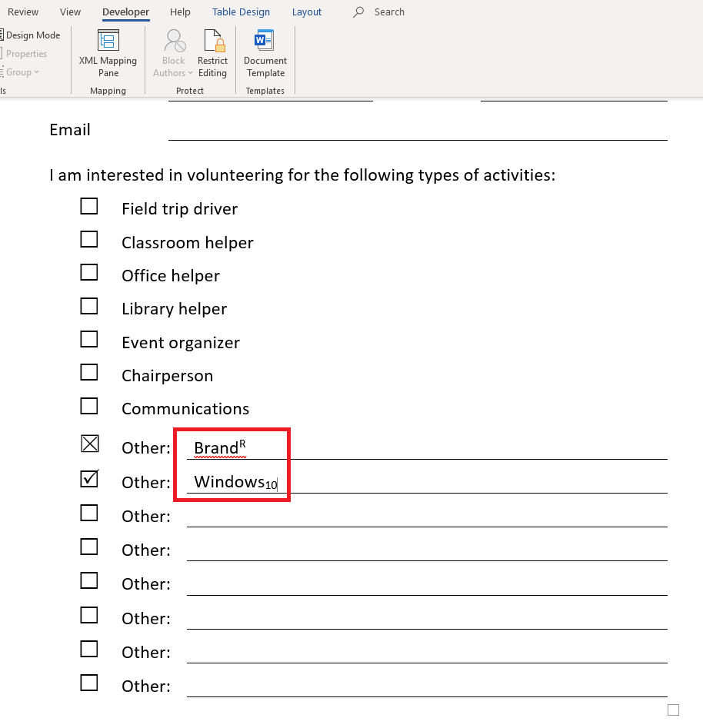The width and height of the screenshot is (703, 728).
Task: Click the table resize handle at bottom corner
Action: click(x=673, y=710)
